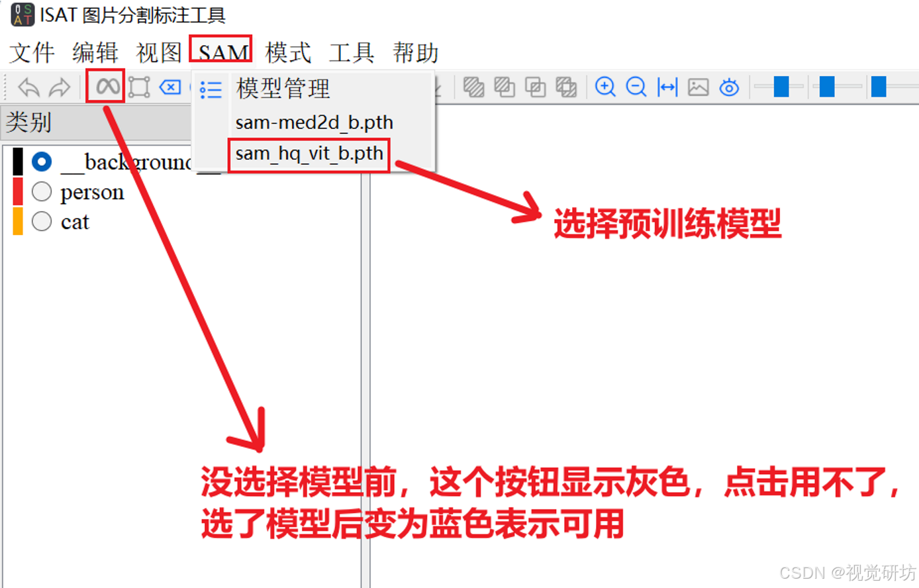The height and width of the screenshot is (588, 919).
Task: Undo with the back arrow icon
Action: click(29, 87)
